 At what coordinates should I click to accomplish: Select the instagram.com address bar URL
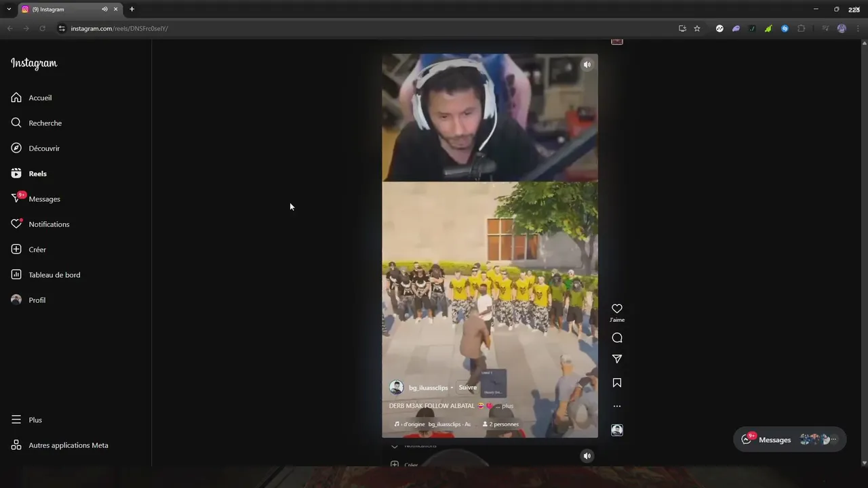click(x=119, y=28)
